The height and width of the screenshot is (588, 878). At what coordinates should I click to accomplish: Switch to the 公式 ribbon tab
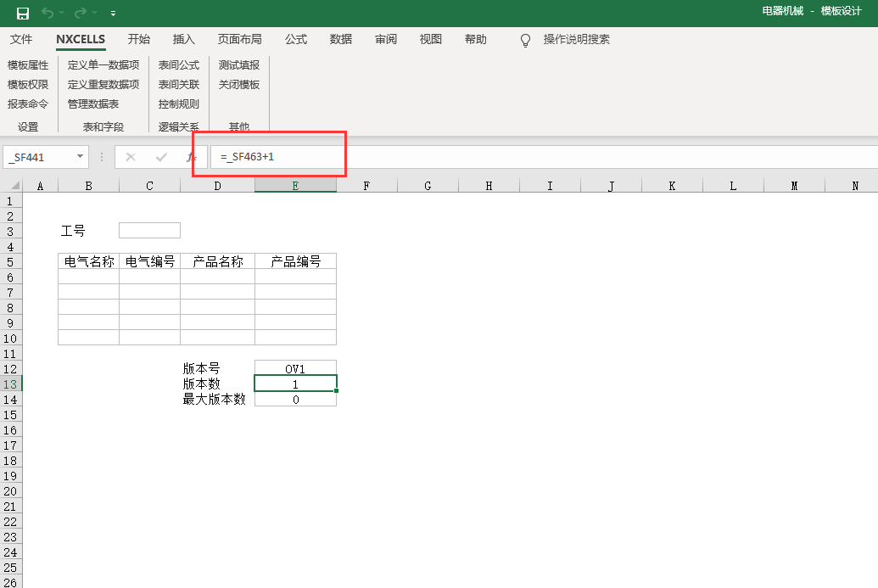(296, 39)
